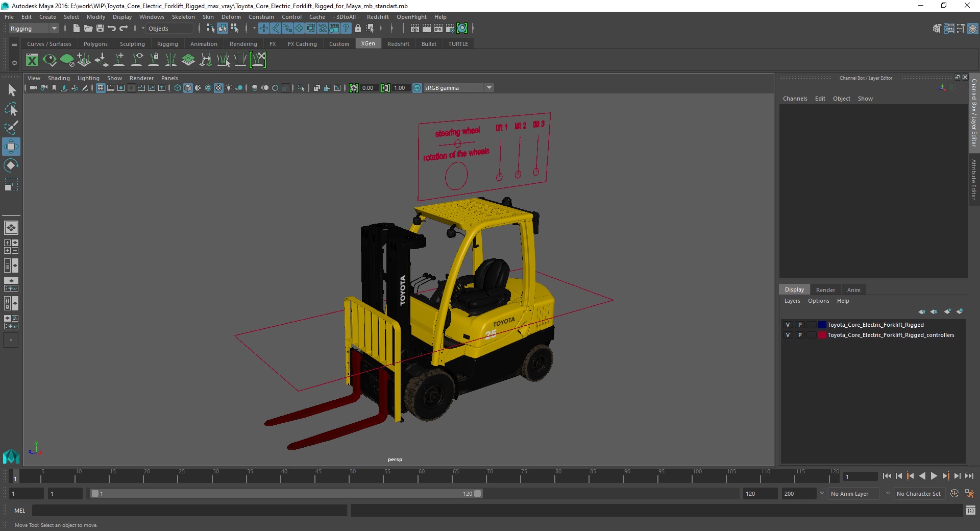This screenshot has width=980, height=531.
Task: Switch to the Anim layer tab
Action: coord(853,290)
